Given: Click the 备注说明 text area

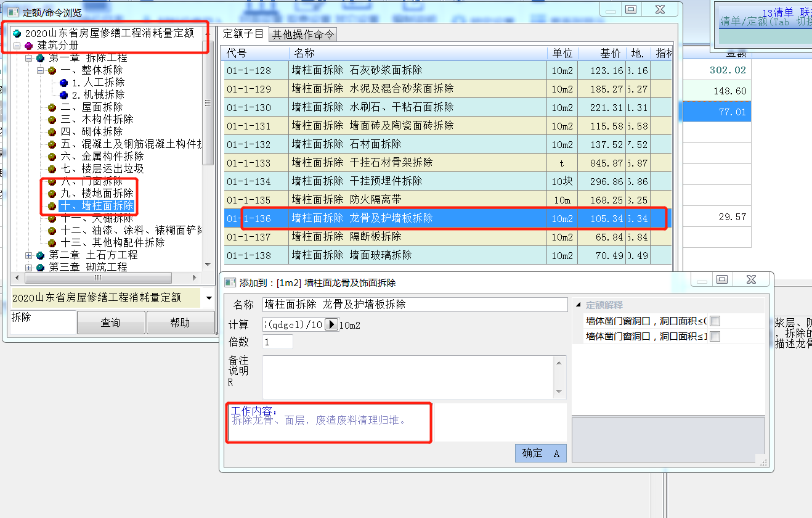Looking at the screenshot, I should [408, 377].
